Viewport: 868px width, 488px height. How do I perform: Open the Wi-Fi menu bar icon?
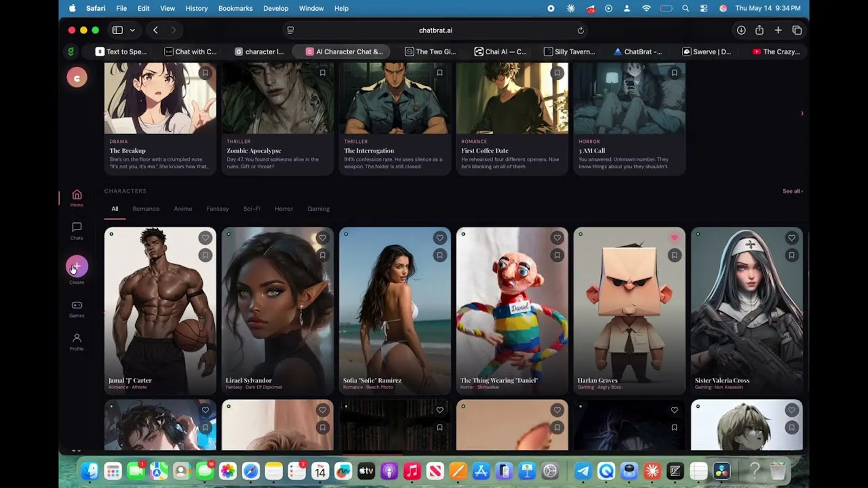point(646,8)
